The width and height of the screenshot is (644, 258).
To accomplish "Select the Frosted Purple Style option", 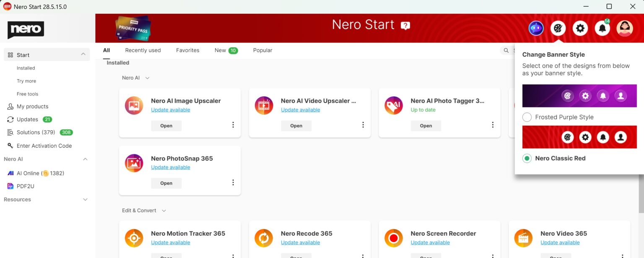I will tap(527, 117).
